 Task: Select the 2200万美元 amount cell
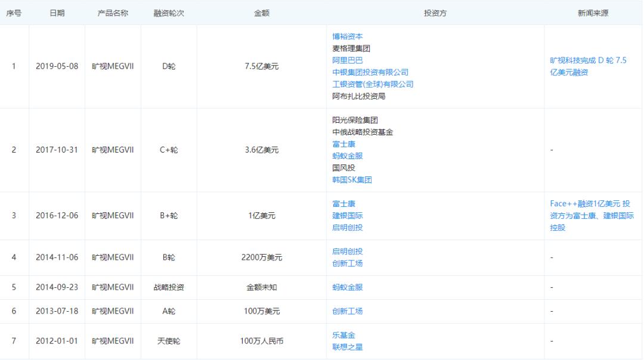[x=261, y=257]
